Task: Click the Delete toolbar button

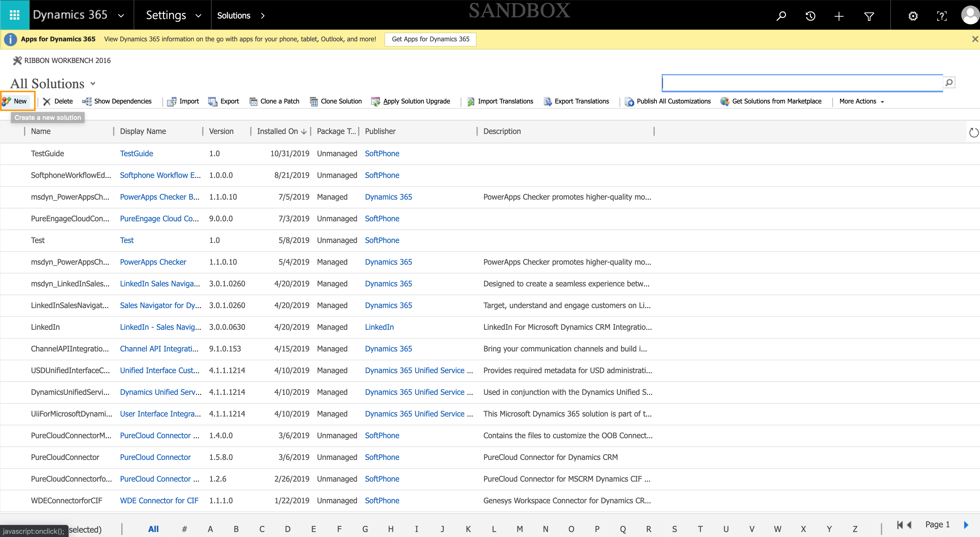Action: tap(58, 101)
